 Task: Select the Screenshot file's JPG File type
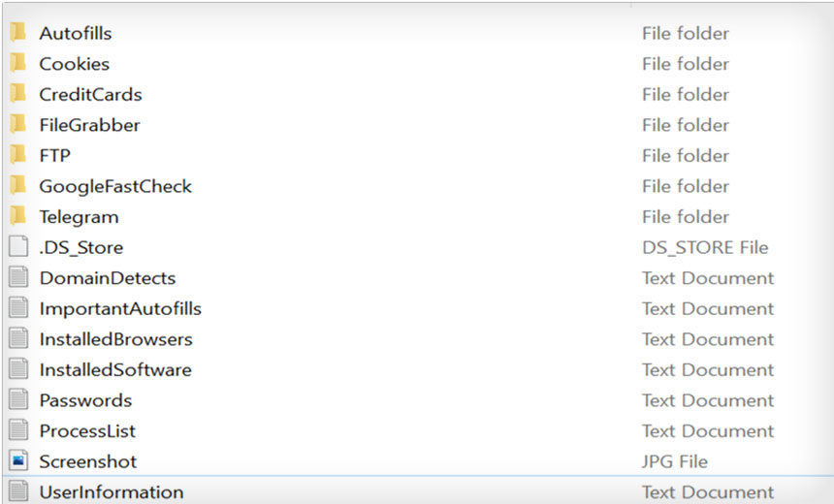click(675, 461)
